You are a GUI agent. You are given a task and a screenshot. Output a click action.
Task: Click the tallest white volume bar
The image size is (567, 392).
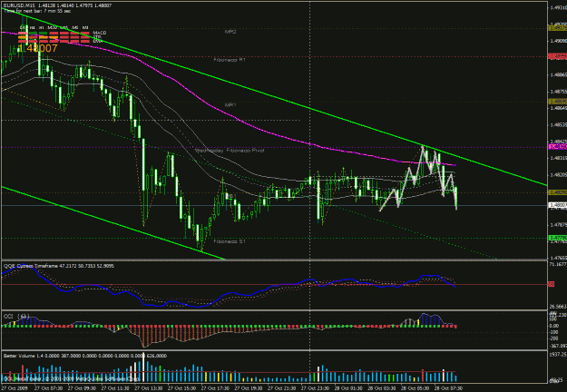(x=143, y=368)
